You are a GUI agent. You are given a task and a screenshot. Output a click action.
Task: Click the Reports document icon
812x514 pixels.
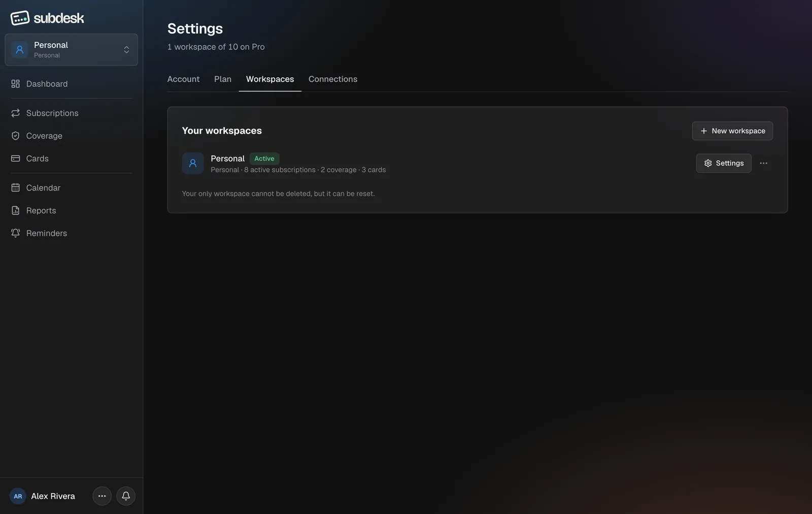tap(16, 210)
